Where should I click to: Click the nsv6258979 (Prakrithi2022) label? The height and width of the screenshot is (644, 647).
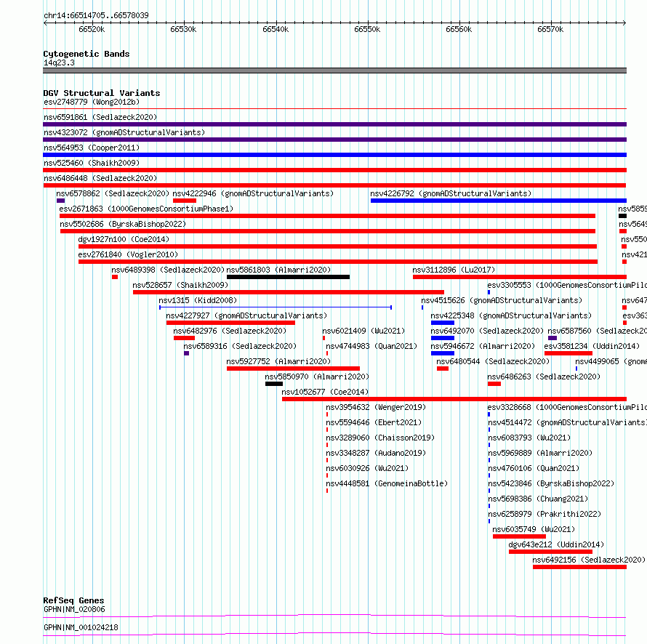pyautogui.click(x=544, y=514)
